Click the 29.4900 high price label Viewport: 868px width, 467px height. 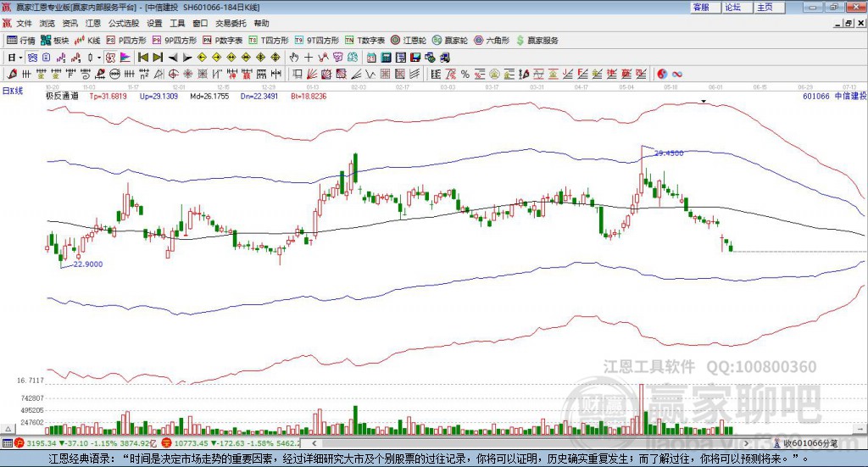pyautogui.click(x=669, y=153)
